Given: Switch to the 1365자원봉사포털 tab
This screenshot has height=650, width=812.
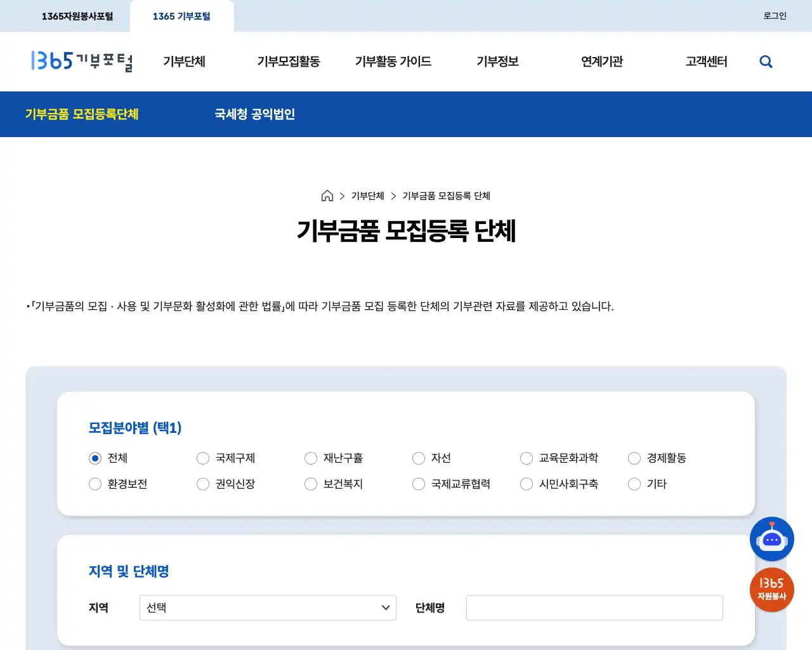Looking at the screenshot, I should (77, 15).
